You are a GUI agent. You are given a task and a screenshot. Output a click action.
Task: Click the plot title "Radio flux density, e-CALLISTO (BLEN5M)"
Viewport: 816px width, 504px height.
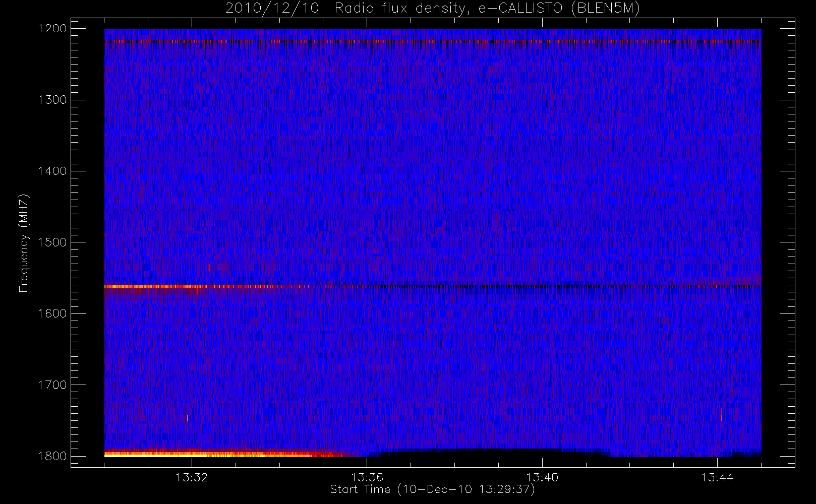pos(487,9)
